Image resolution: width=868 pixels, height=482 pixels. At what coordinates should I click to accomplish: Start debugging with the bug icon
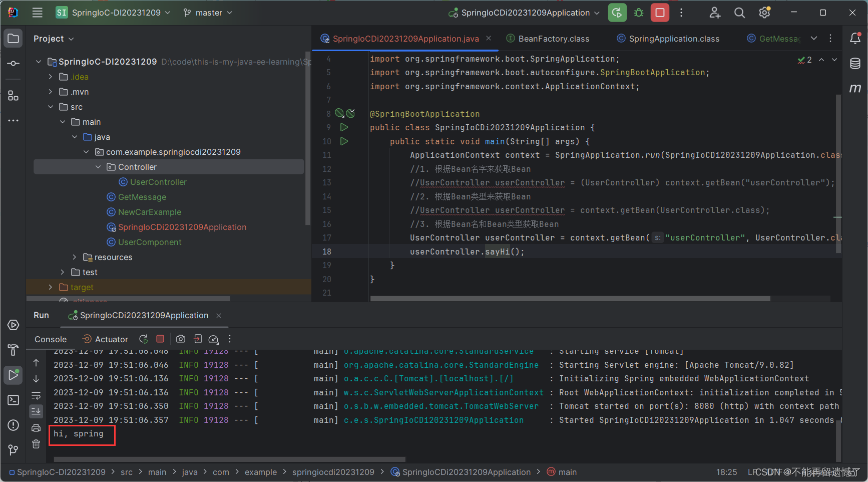639,13
